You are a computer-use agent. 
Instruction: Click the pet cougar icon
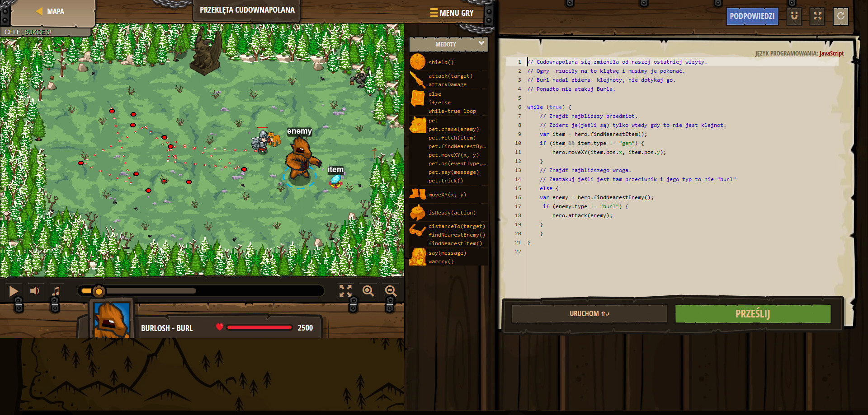pos(418,125)
